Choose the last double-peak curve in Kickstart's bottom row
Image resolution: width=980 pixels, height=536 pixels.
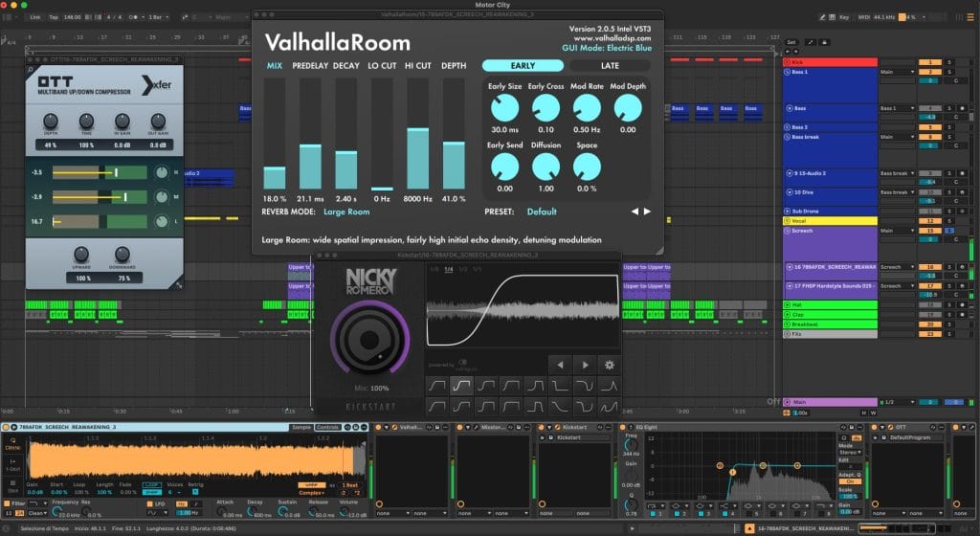click(x=610, y=407)
